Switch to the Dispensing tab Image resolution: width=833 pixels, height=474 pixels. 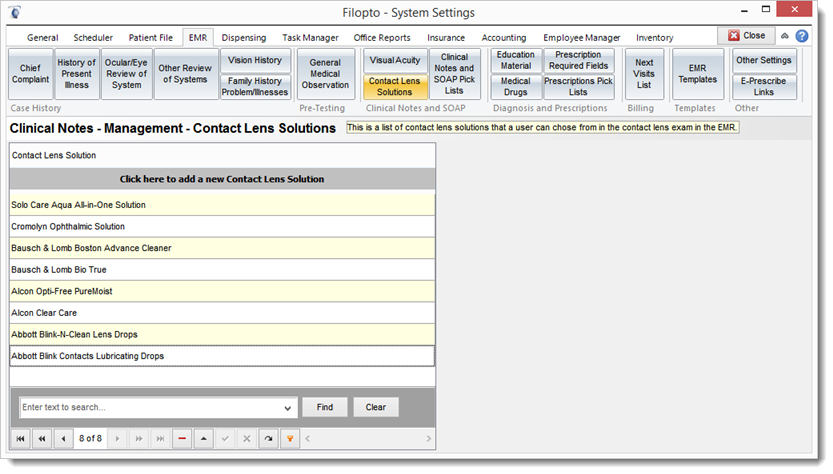point(244,38)
